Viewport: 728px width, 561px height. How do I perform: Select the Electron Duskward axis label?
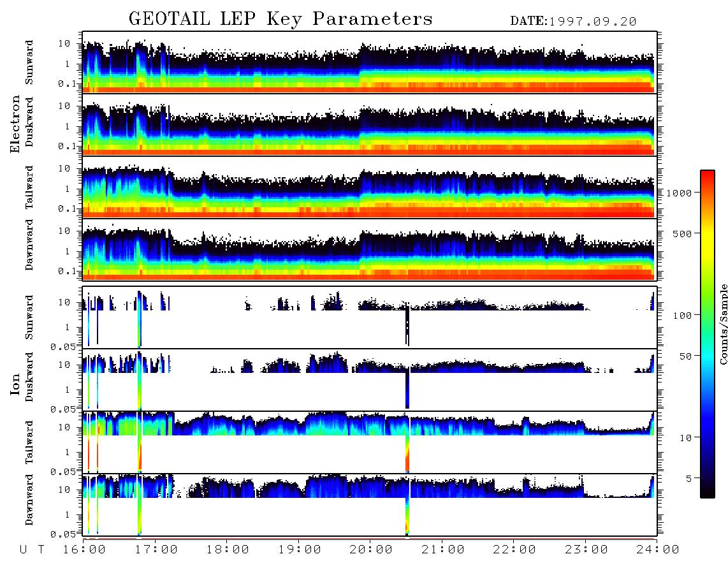[x=29, y=122]
